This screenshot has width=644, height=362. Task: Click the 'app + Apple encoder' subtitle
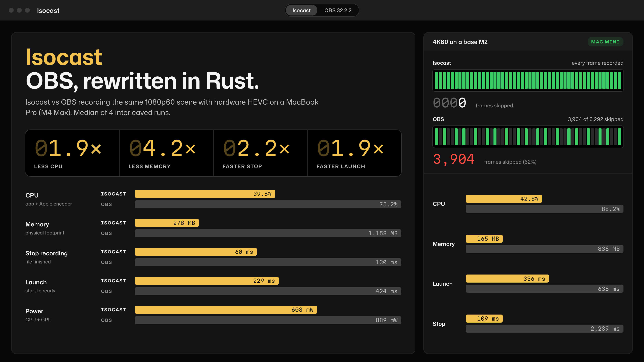49,204
